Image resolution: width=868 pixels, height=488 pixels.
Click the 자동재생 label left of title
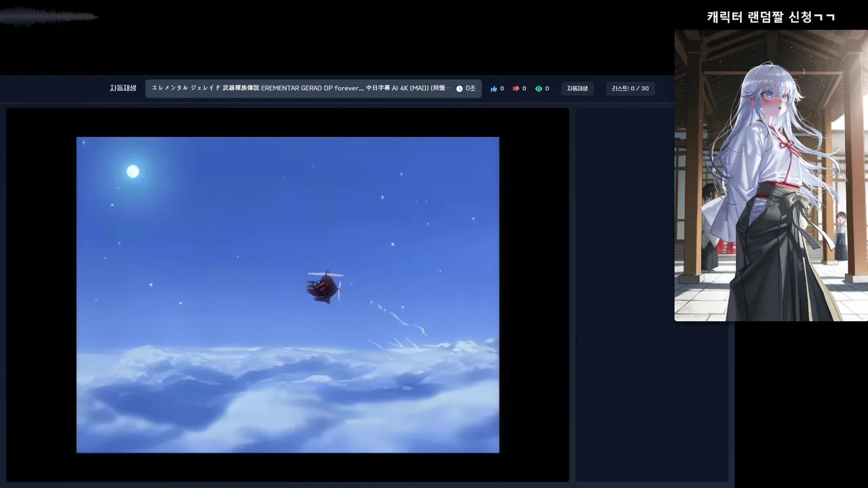click(x=123, y=88)
